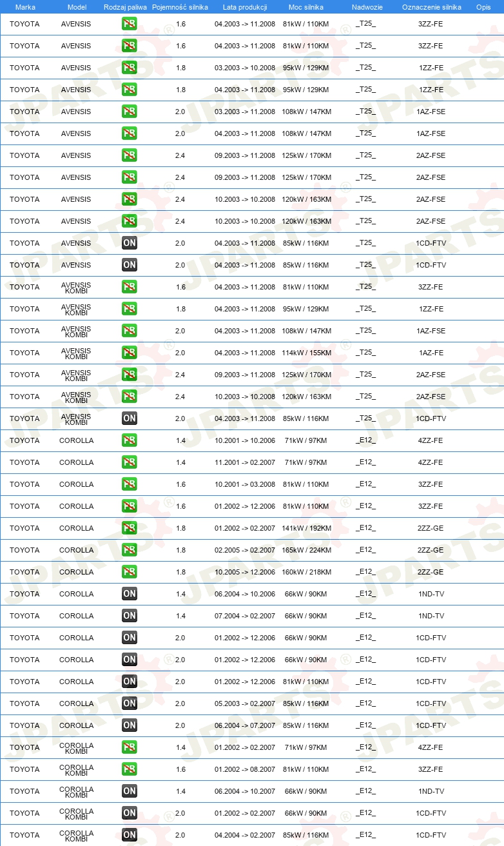Viewport: 504px width, 846px height.
Task: Select production dates 05.2003 -> 02.2007
Action: click(x=245, y=703)
